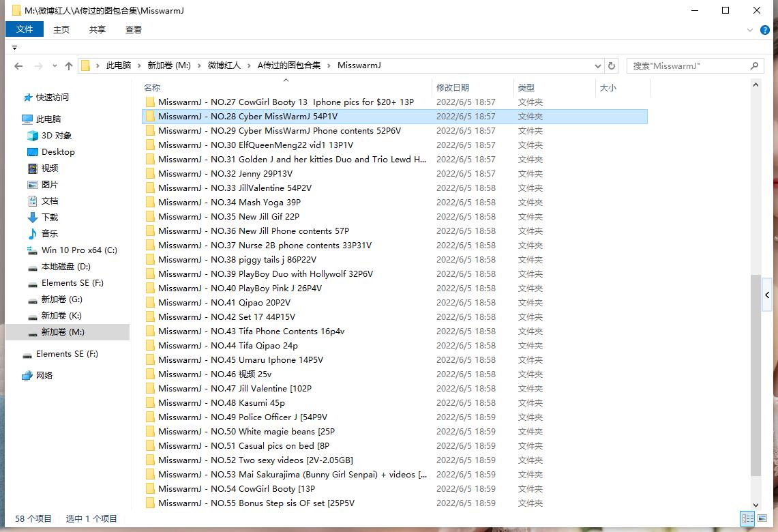The image size is (778, 532).
Task: Refresh the current folder view
Action: pyautogui.click(x=612, y=66)
